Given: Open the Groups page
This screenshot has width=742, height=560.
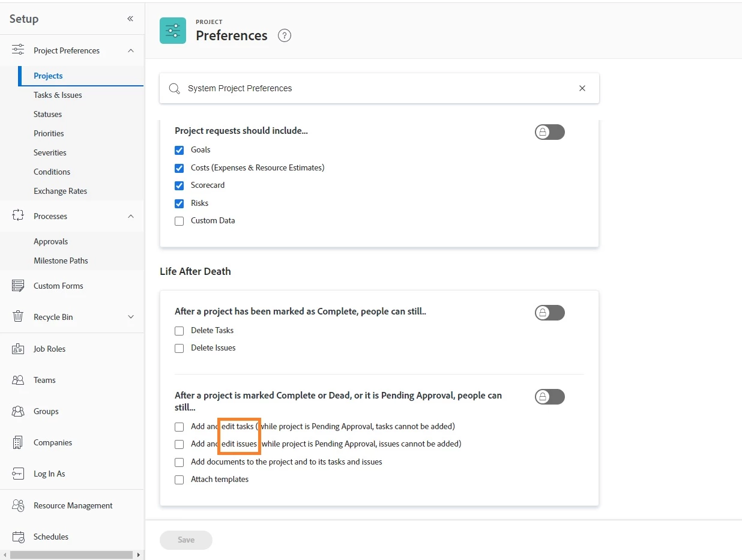Looking at the screenshot, I should pyautogui.click(x=46, y=411).
